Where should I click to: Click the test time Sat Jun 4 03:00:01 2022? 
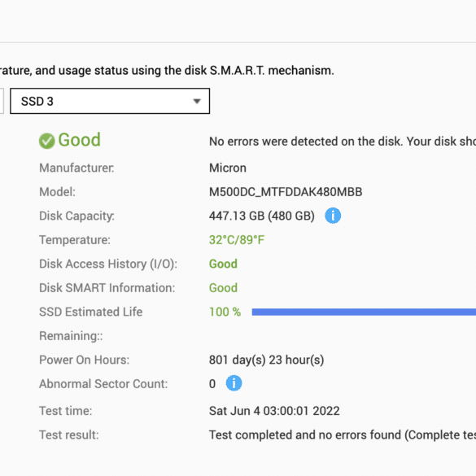click(x=274, y=411)
